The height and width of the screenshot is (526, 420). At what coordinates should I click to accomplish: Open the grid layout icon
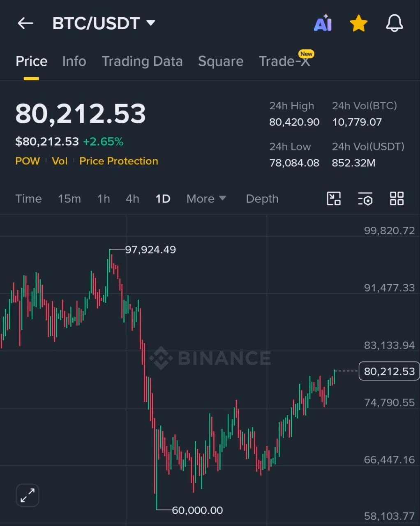click(397, 198)
